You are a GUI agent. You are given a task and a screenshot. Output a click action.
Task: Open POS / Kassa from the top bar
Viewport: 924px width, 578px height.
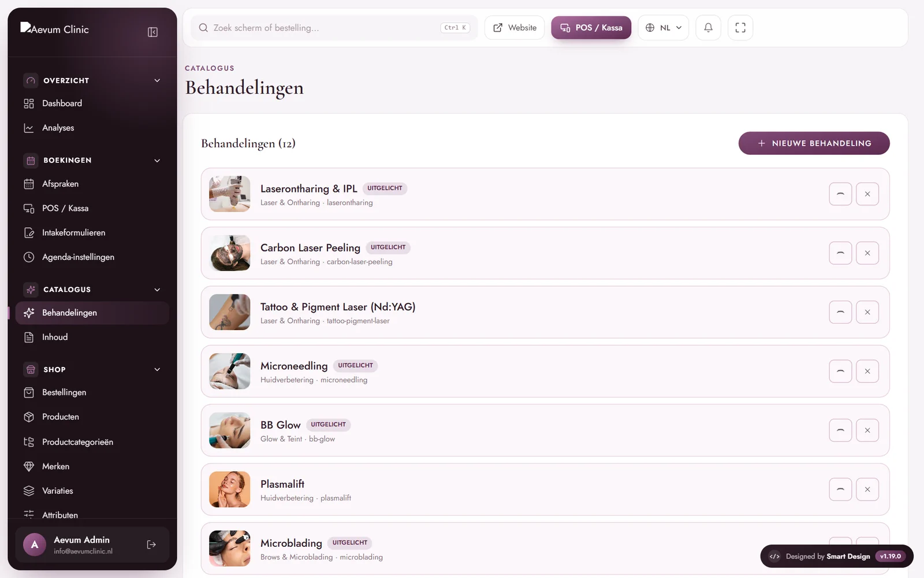click(x=591, y=28)
